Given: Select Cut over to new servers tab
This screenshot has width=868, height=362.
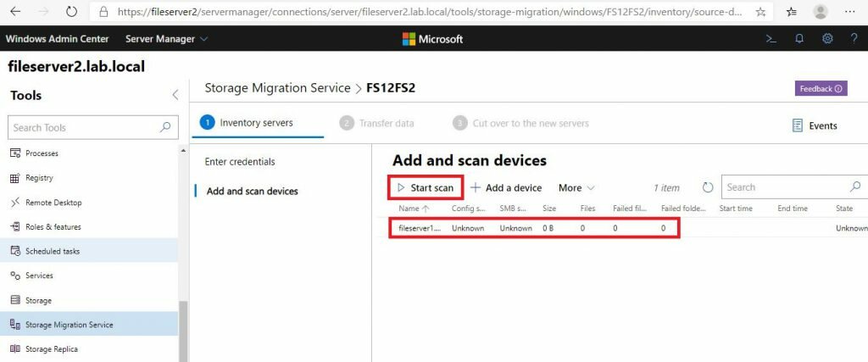Looking at the screenshot, I should click(521, 124).
